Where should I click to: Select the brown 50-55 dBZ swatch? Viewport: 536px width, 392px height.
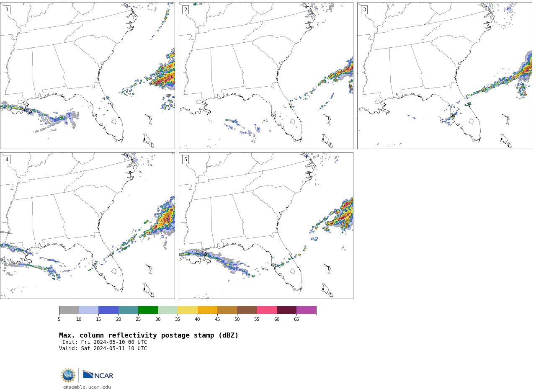point(247,310)
